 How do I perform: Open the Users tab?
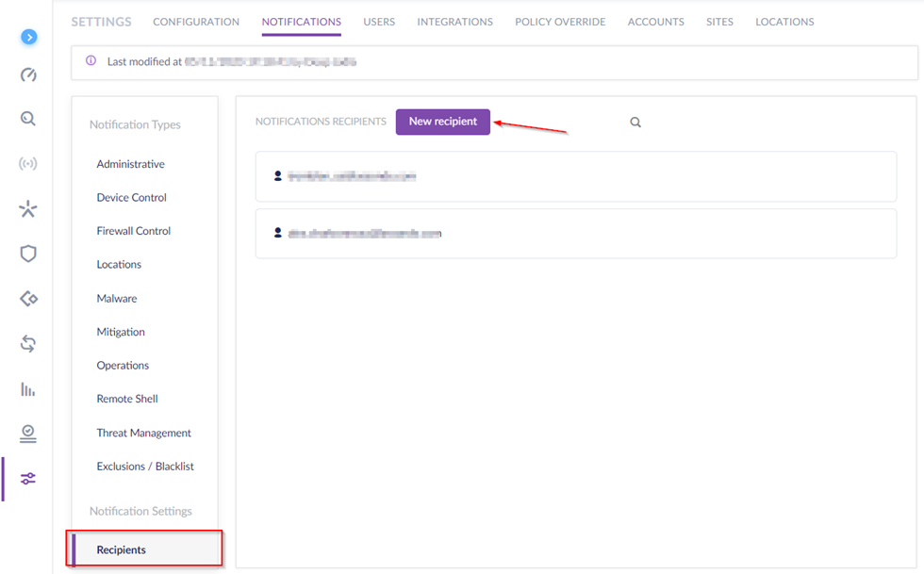[x=379, y=22]
